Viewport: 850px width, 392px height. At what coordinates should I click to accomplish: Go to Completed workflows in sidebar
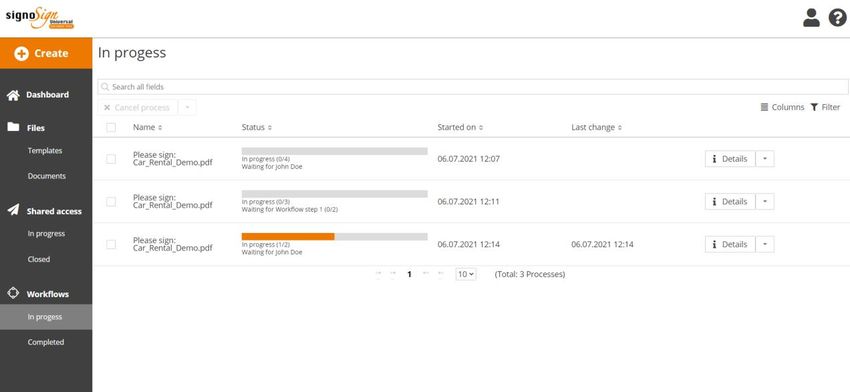46,342
